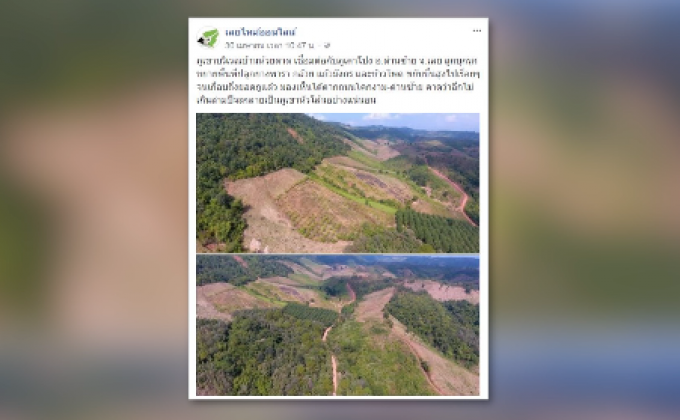Screen dimensions: 680x420
Task: Click the blurred background right of the post
Action: coord(584,210)
